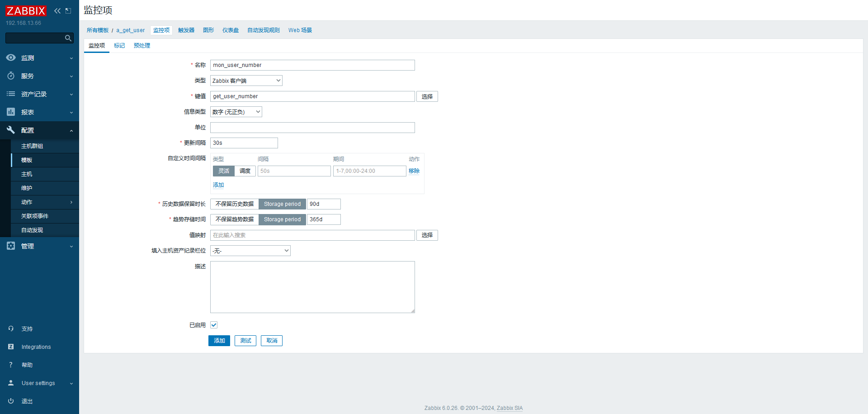Switch to the 标记 tab
The image size is (868, 414).
point(119,46)
